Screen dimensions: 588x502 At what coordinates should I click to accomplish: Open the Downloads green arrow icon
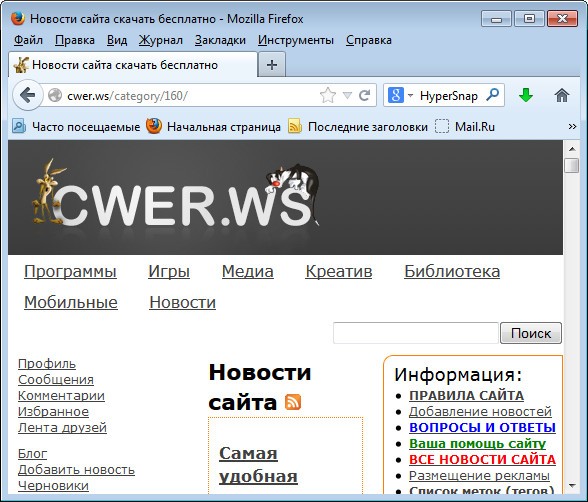(x=526, y=95)
